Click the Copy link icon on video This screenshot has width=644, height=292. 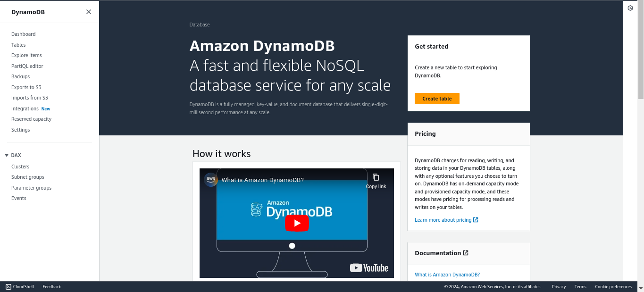pyautogui.click(x=376, y=177)
